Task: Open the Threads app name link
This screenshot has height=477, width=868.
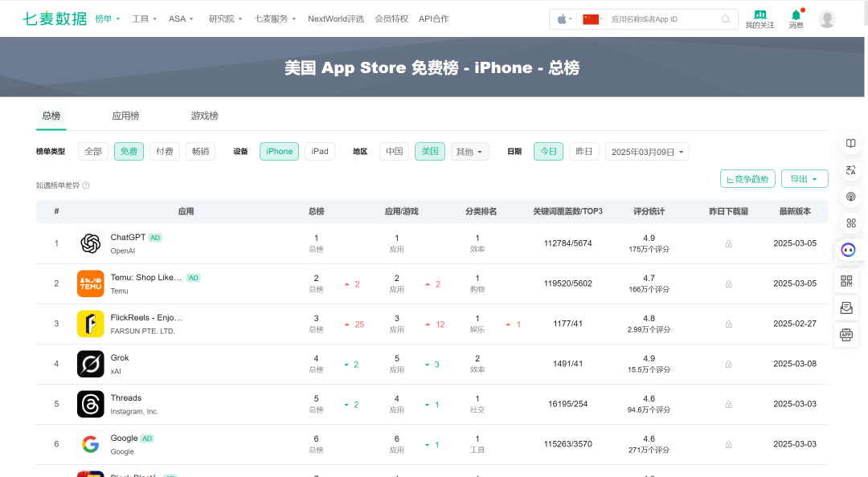Action: tap(126, 397)
